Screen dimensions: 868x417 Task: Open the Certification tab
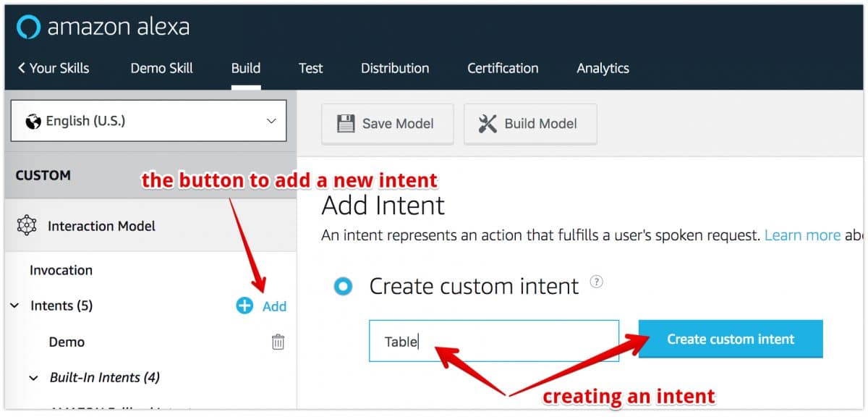coord(503,68)
